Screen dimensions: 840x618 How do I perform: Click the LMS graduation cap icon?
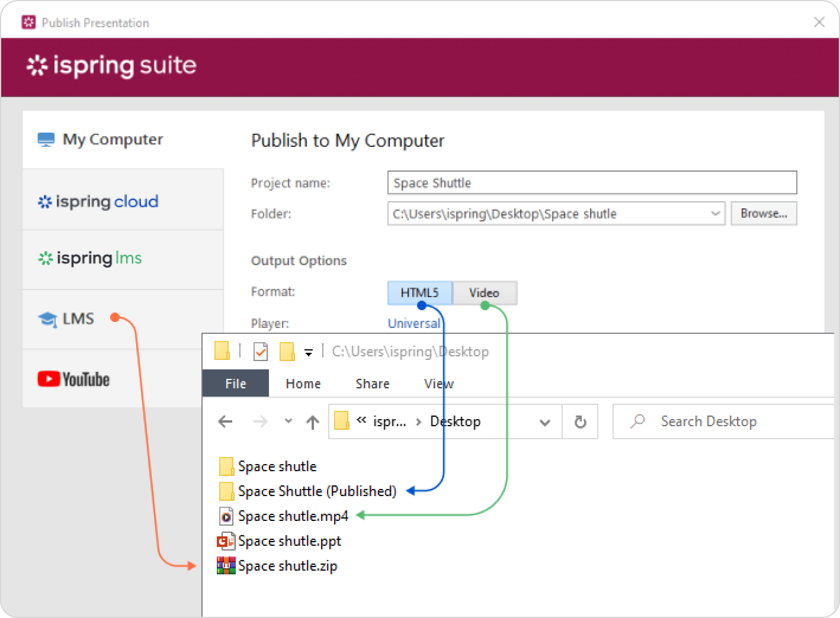tap(48, 319)
